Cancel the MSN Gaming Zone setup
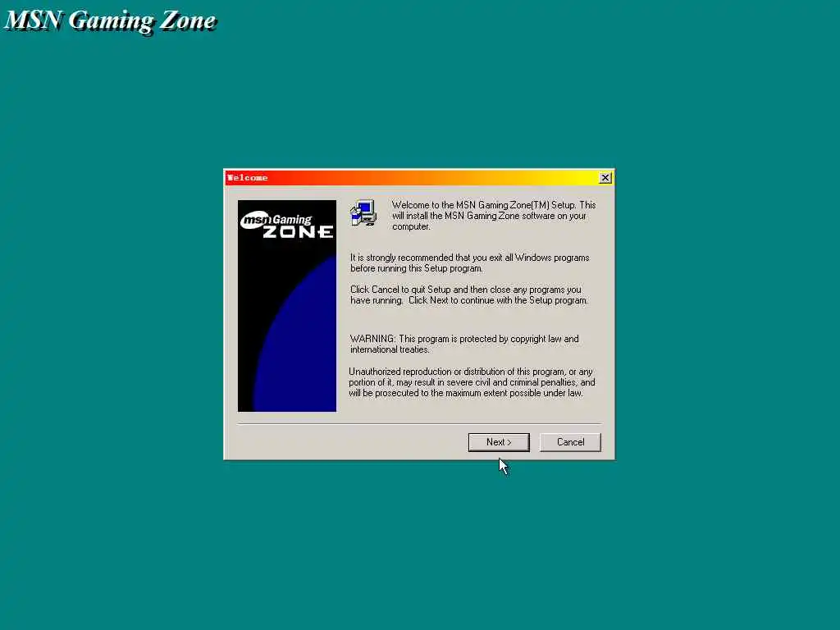 (570, 442)
